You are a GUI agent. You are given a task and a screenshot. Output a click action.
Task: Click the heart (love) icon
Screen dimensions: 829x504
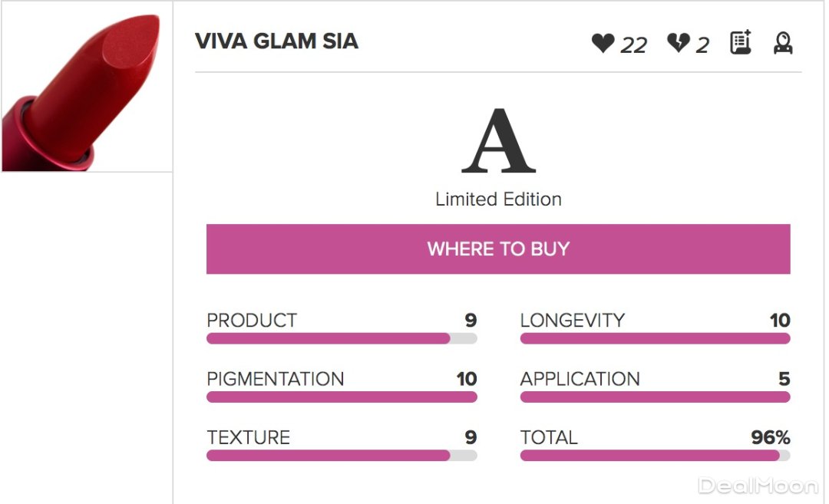603,43
